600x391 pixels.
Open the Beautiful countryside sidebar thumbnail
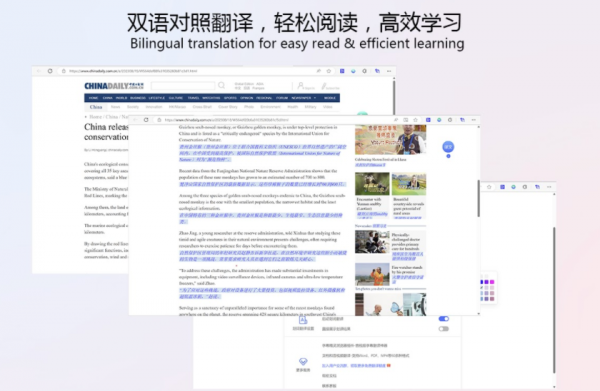tap(409, 184)
